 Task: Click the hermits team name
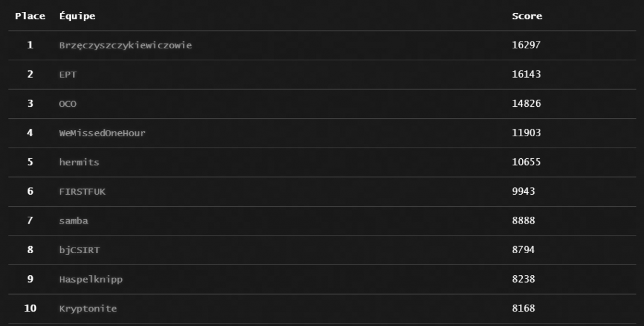click(x=79, y=162)
